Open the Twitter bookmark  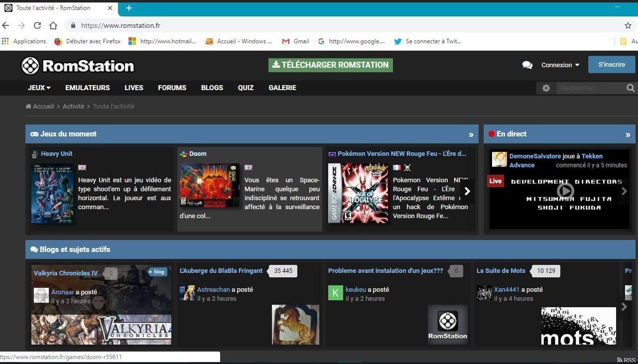(x=428, y=41)
